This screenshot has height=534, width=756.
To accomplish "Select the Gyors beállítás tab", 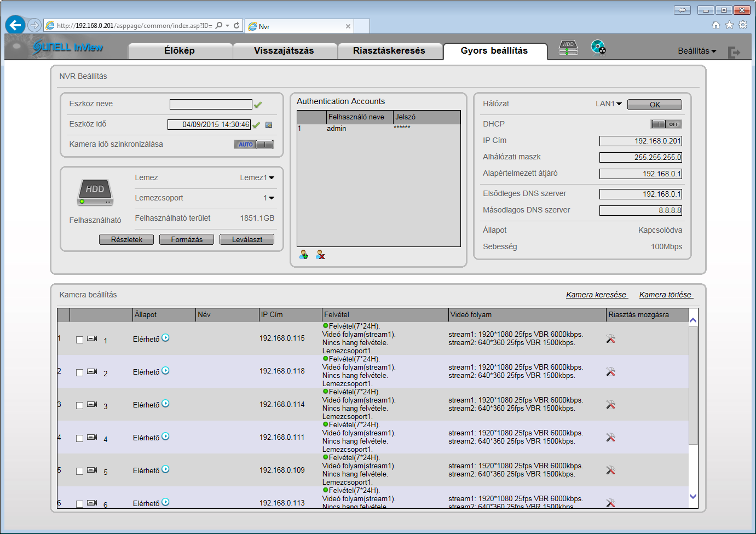I will point(495,51).
